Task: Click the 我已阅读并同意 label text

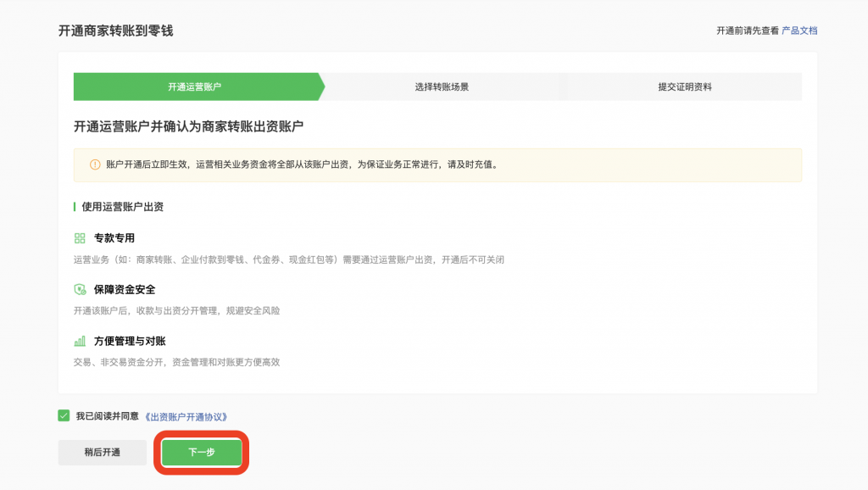Action: click(106, 416)
